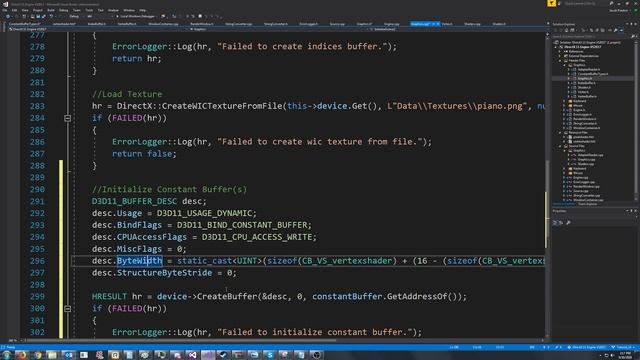
Task: Click the Undo icon in toolbar
Action: 51,16
